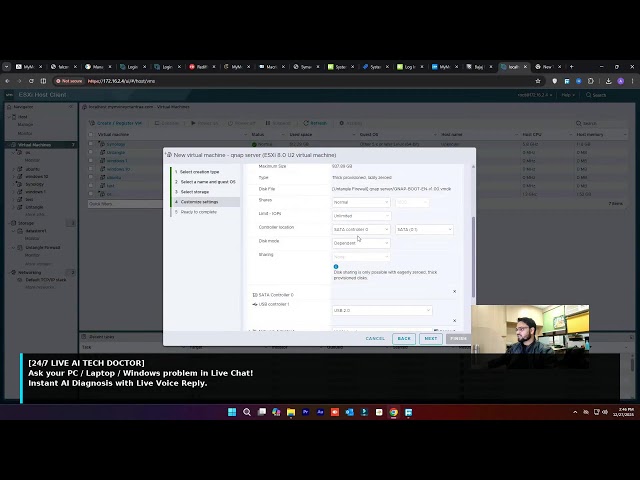Open the disabled Sharing None dropdown
This screenshot has width=640, height=480.
pyautogui.click(x=361, y=257)
